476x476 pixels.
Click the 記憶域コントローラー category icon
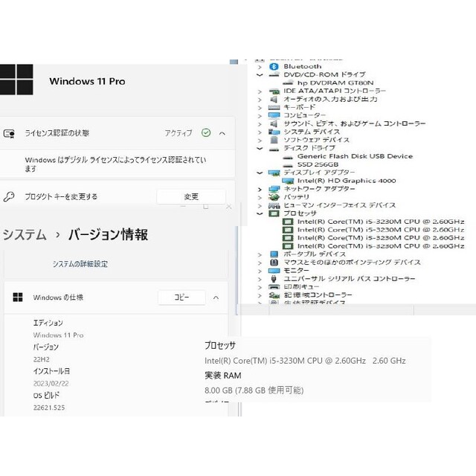(274, 295)
